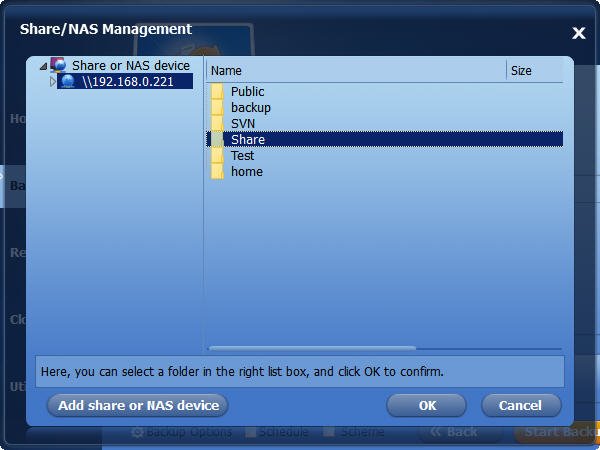The width and height of the screenshot is (600, 450).
Task: Click the Share folder icon
Action: tap(217, 139)
